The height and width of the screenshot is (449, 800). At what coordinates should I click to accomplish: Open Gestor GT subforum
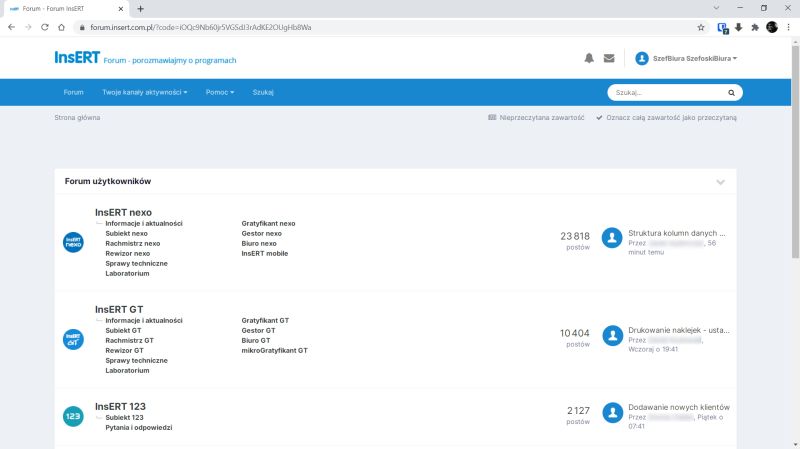click(258, 330)
